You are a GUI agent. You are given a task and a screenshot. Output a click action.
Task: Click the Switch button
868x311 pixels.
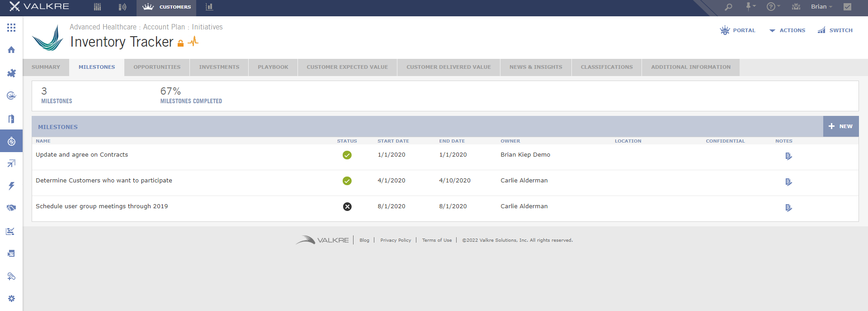[x=835, y=30]
